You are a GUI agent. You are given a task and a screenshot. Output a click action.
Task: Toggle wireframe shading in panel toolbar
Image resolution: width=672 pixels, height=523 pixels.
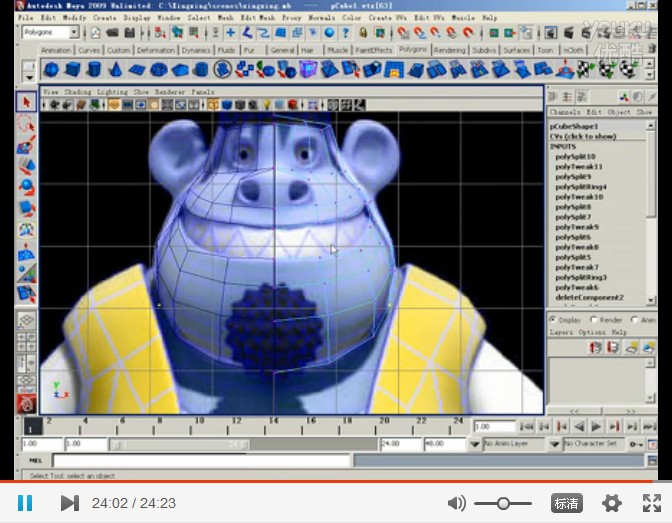point(213,105)
